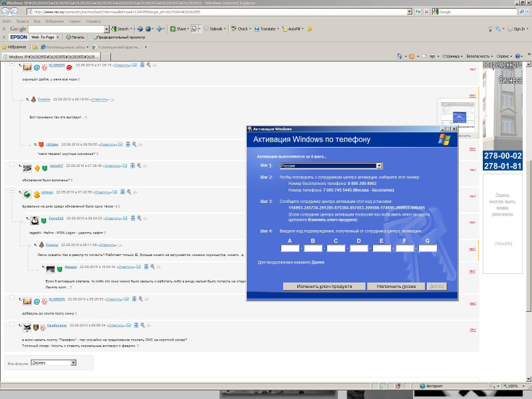532x399 pixels.
Task: Click Ответить on the zormax post
Action: pyautogui.click(x=102, y=192)
